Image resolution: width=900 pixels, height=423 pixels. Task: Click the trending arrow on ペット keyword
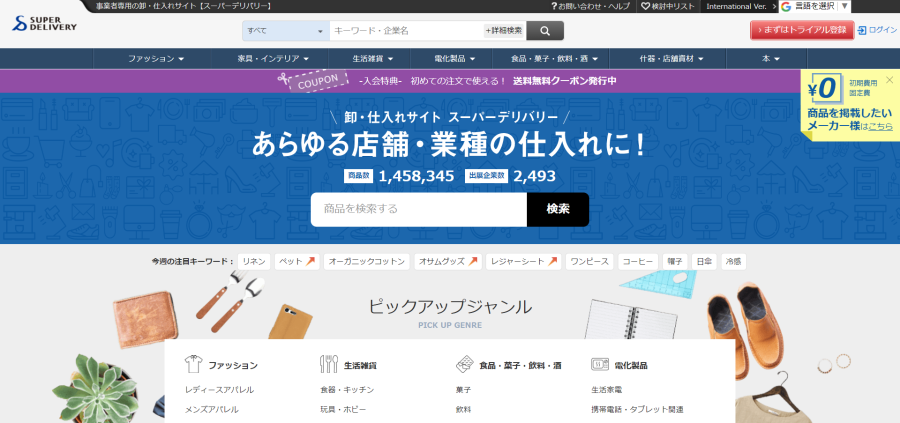[x=311, y=262]
